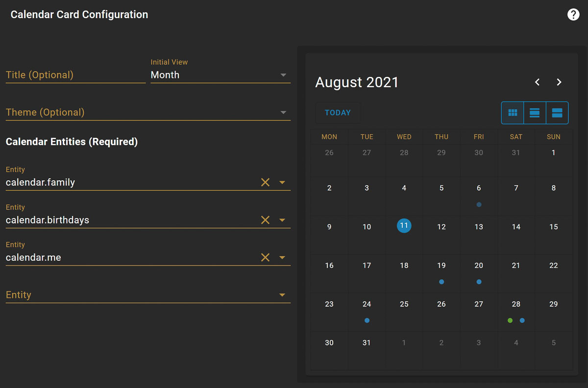Screen dimensions: 588x388
Task: Select the month grid view icon
Action: tap(512, 113)
